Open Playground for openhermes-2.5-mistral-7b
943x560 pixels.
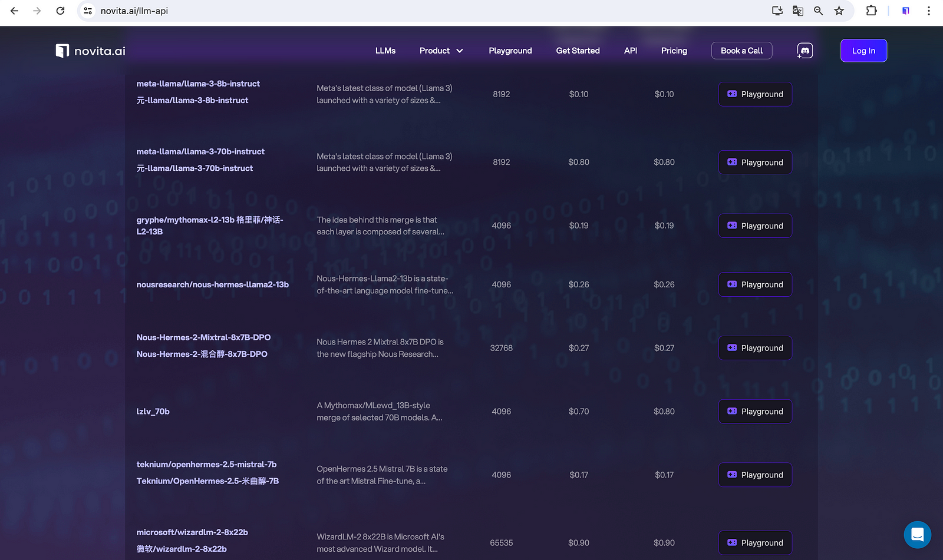pyautogui.click(x=755, y=475)
